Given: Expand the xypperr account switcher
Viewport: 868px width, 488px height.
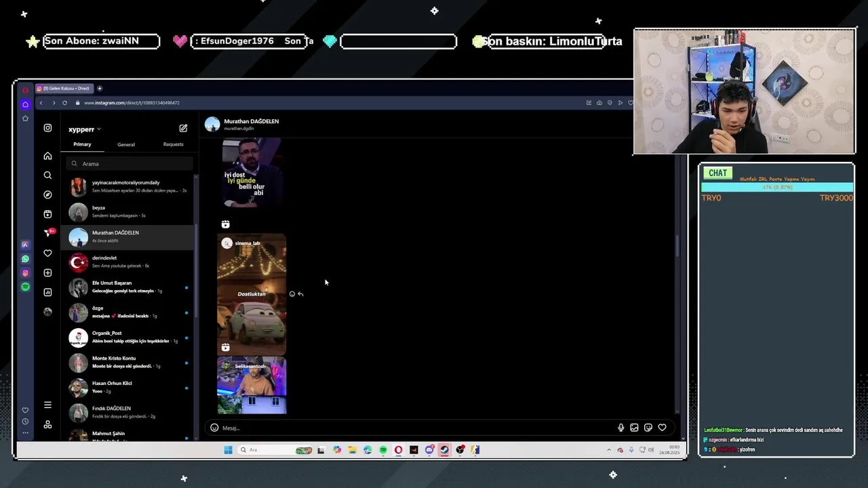Looking at the screenshot, I should point(84,129).
